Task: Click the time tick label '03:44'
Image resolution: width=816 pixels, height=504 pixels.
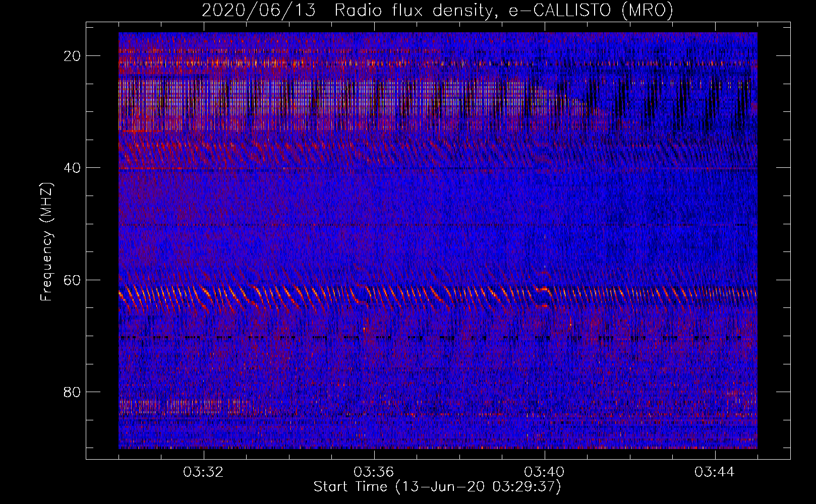Action: click(715, 472)
